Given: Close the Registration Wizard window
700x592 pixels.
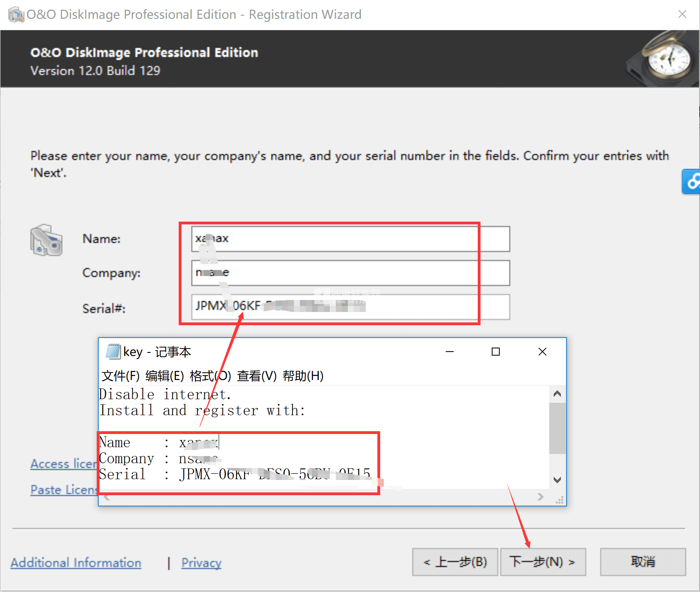Looking at the screenshot, I should click(682, 14).
